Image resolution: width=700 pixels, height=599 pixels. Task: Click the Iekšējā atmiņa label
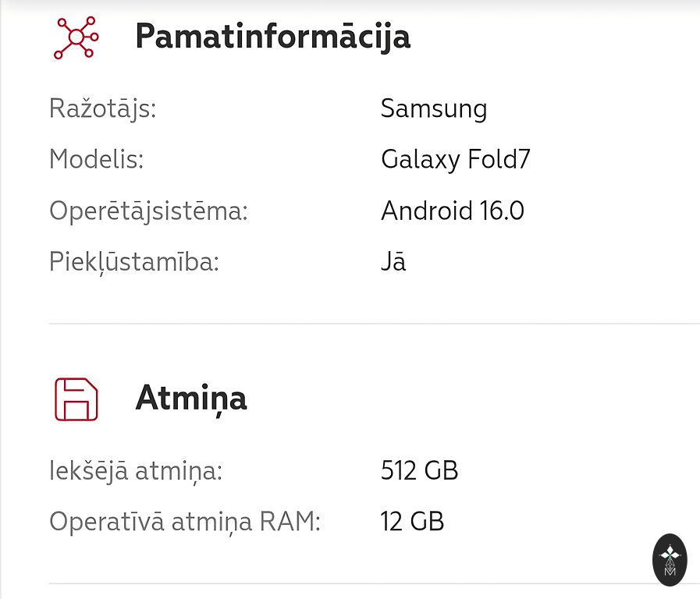tap(136, 471)
